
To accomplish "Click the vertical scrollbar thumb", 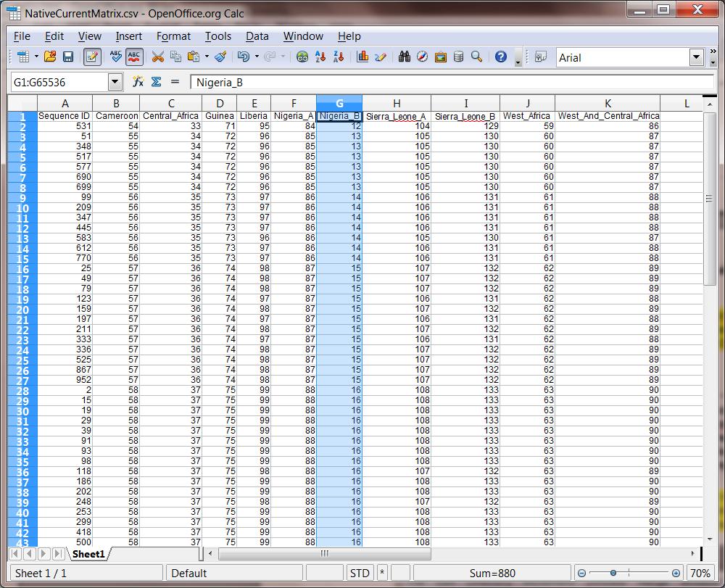I will coord(709,199).
